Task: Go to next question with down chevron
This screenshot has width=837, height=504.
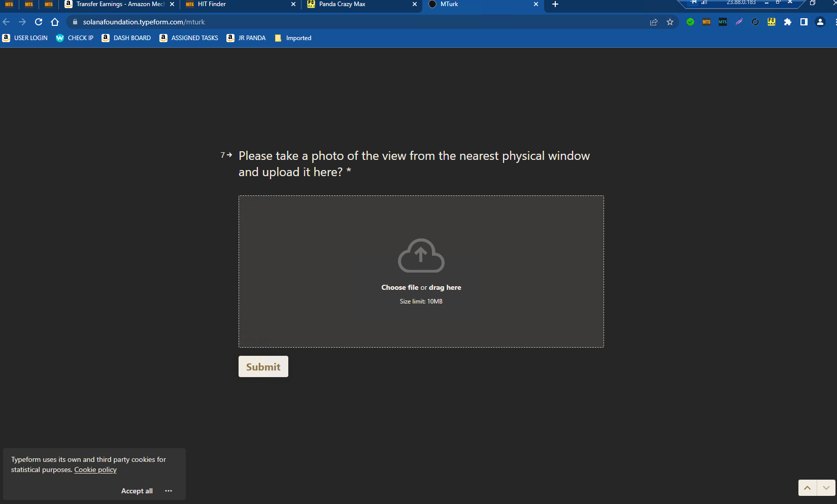Action: (x=826, y=488)
